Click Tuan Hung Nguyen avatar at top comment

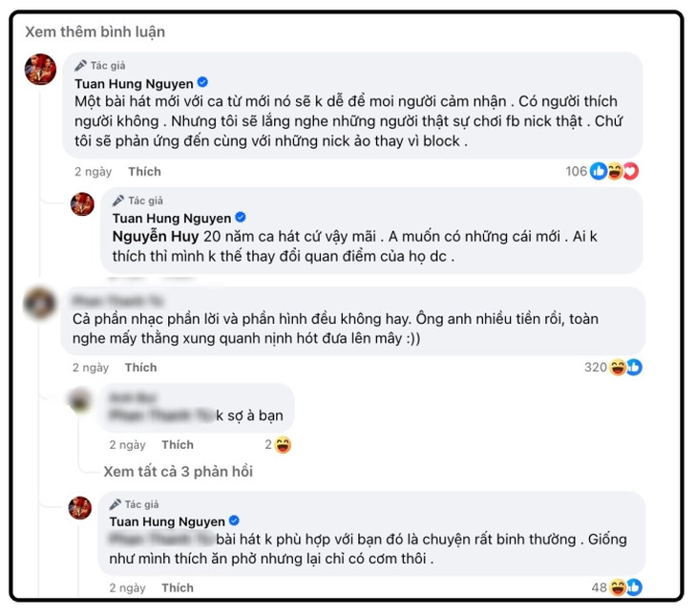tap(40, 70)
